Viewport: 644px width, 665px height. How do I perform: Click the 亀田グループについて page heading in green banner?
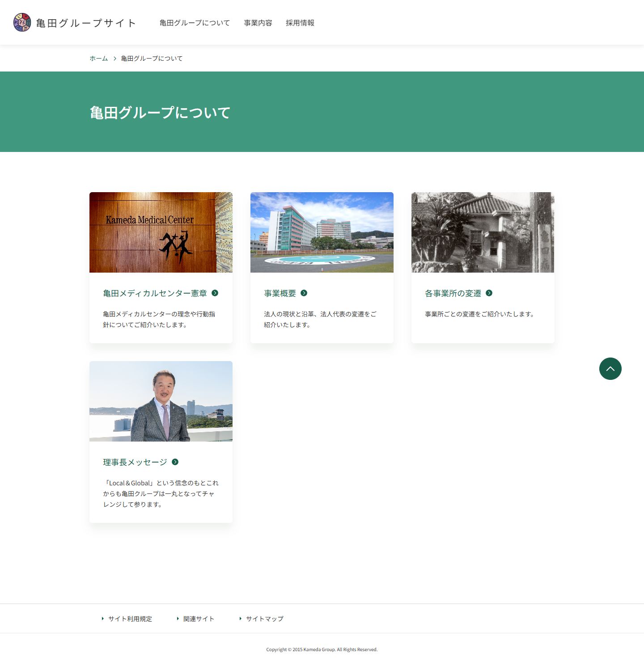[x=160, y=112]
